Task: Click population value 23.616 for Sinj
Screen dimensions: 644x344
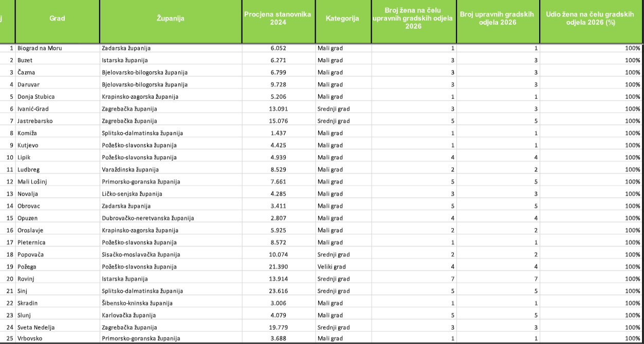Action: click(x=278, y=291)
